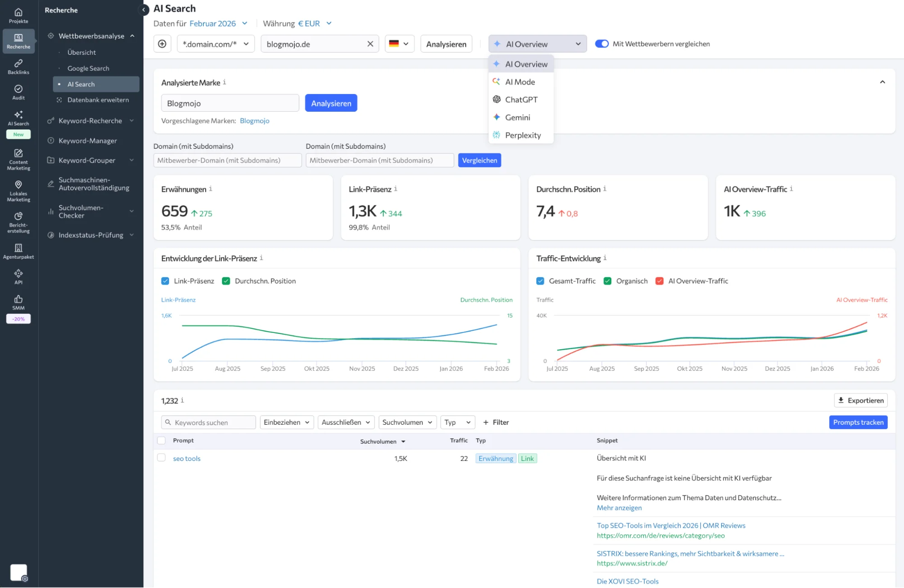Toggle Mit Wettbewerbern vergleichen switch
Screen dimensions: 904x588
click(601, 44)
